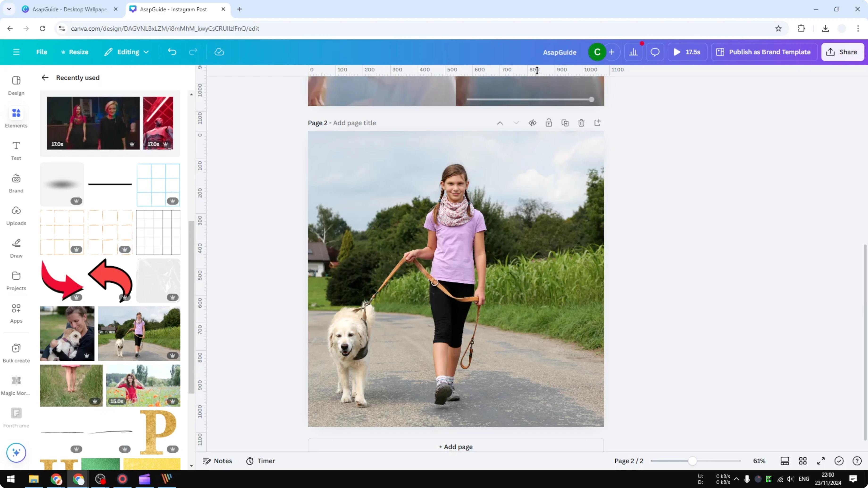Open the Draw panel
This screenshot has height=488, width=868.
click(16, 248)
